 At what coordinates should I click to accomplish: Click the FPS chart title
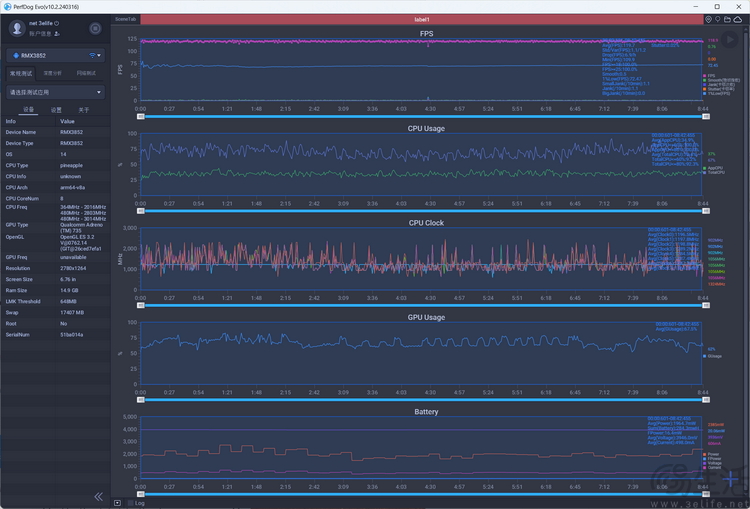click(x=426, y=33)
